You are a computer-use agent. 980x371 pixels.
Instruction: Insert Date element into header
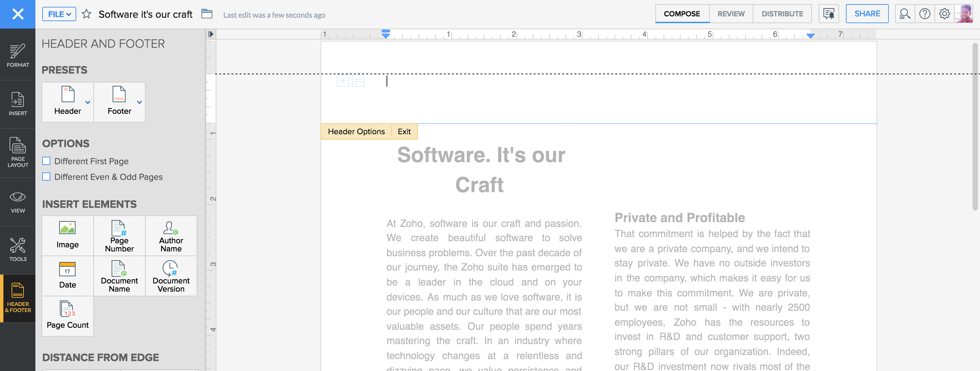pyautogui.click(x=67, y=276)
